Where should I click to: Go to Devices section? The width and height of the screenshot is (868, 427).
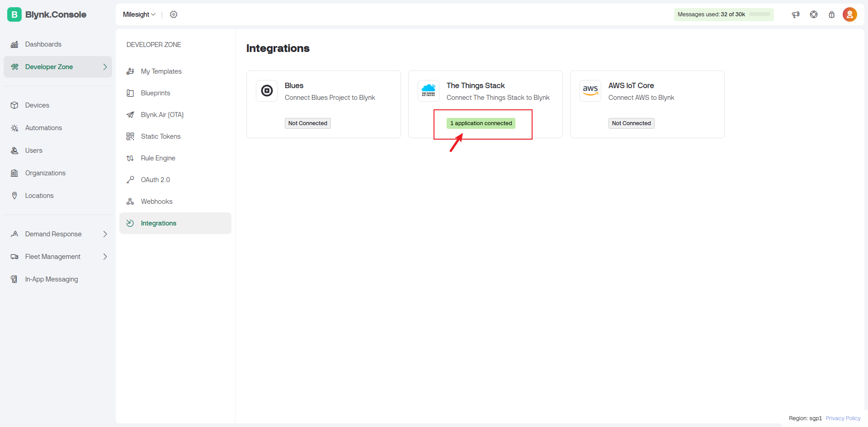[x=58, y=105]
